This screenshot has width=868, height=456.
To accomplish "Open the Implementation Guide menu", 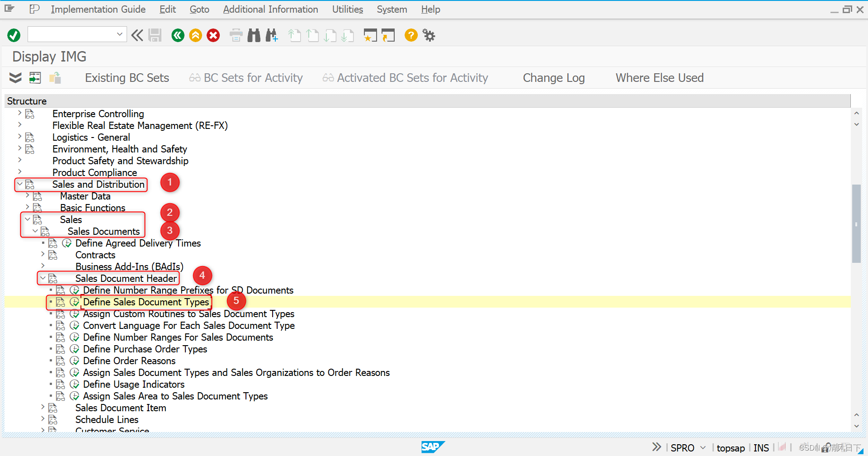I will point(98,9).
